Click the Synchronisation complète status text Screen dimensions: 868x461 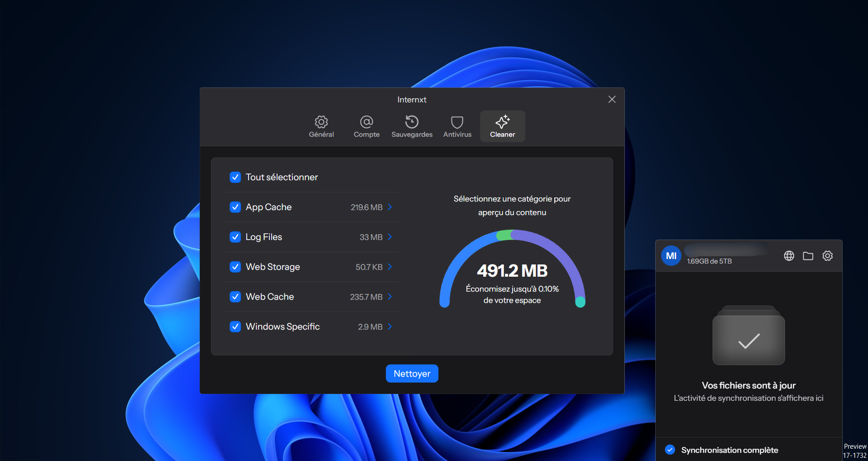[x=729, y=450]
